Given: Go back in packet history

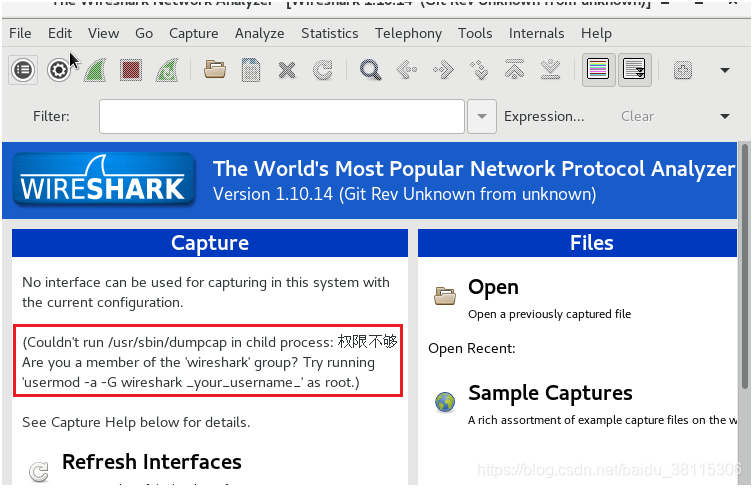Looking at the screenshot, I should (x=407, y=70).
